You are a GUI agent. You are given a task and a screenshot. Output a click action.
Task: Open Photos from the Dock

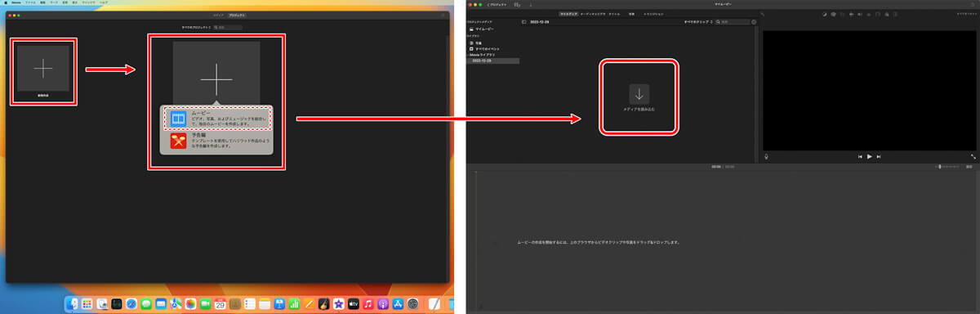[x=190, y=304]
